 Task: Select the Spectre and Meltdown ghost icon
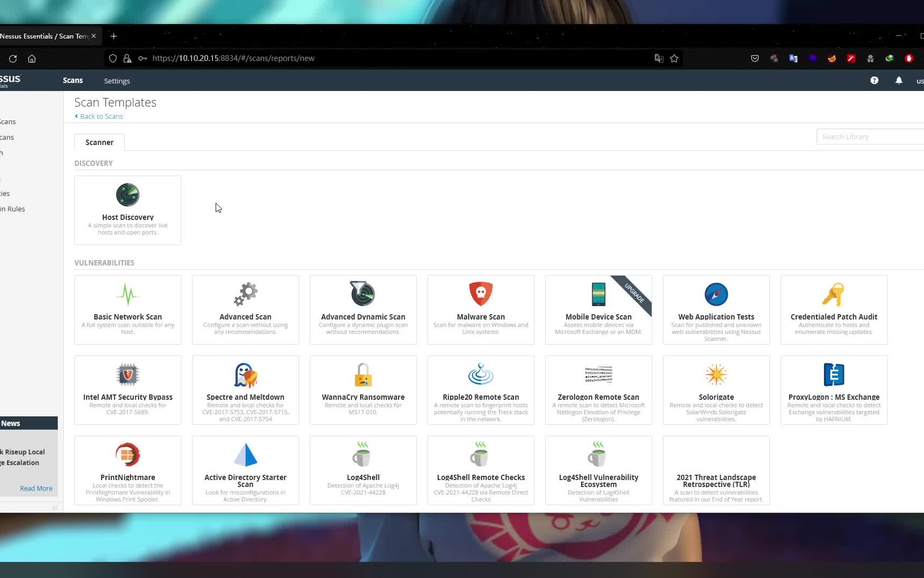tap(246, 375)
